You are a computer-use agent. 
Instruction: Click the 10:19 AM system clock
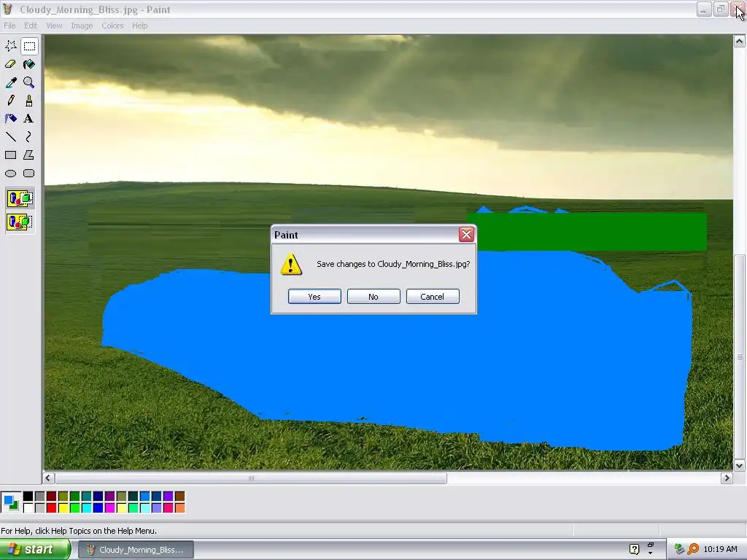tap(720, 550)
